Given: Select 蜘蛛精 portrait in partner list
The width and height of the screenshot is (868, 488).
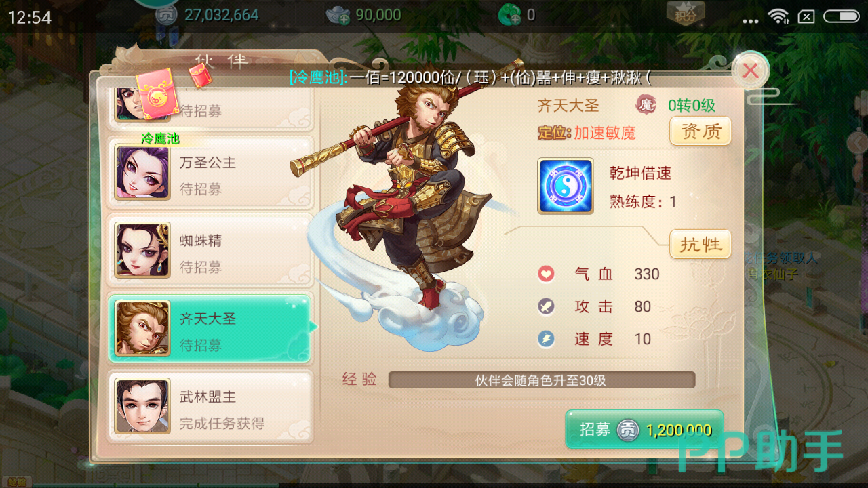Looking at the screenshot, I should 142,251.
